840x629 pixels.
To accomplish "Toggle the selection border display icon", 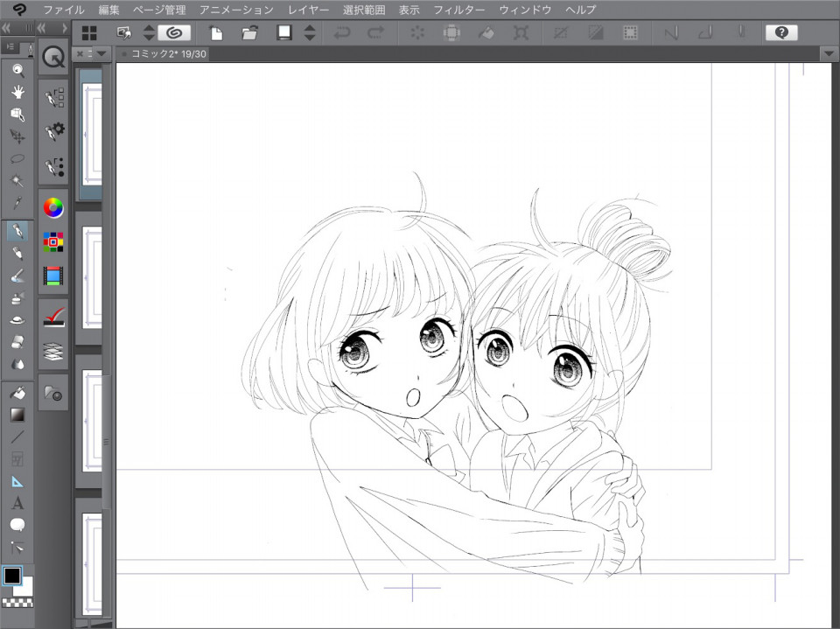I will pyautogui.click(x=630, y=33).
